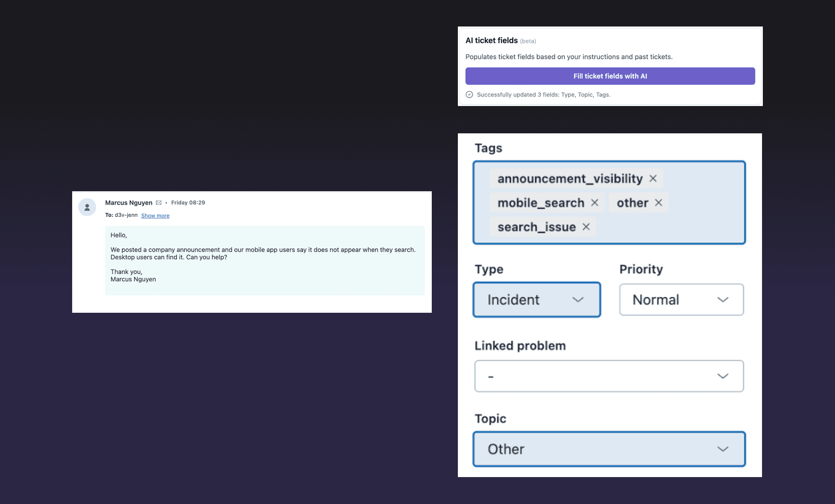Click the chevron on the Topic selector
This screenshot has width=835, height=504.
[x=723, y=449]
